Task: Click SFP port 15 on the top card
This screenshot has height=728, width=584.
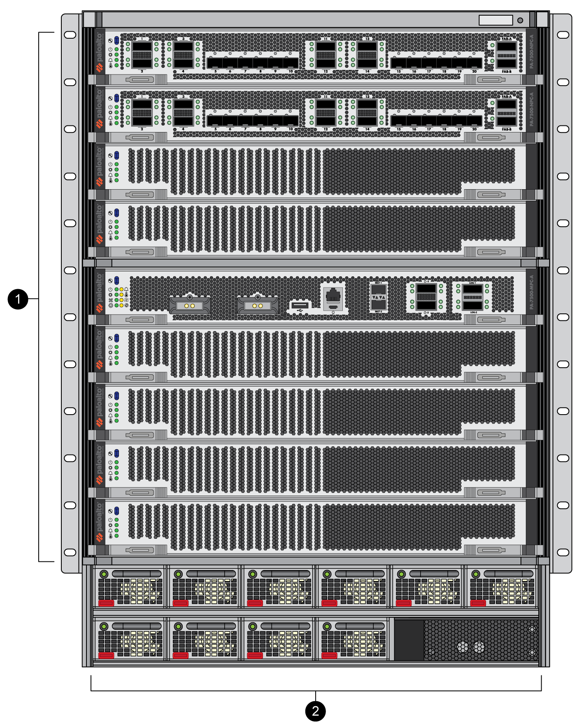Action: click(398, 63)
